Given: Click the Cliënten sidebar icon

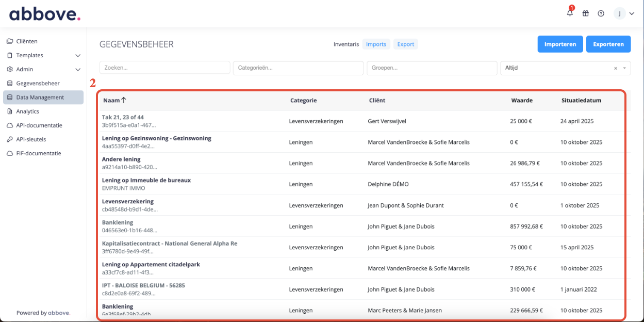Looking at the screenshot, I should pos(10,41).
